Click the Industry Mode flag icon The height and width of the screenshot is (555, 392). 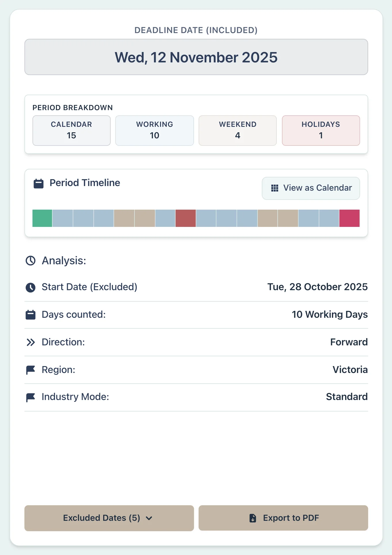(x=30, y=397)
